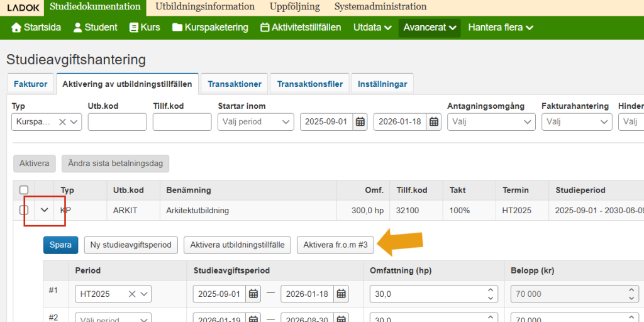Switch to the Uppföljning top tab

tap(294, 7)
